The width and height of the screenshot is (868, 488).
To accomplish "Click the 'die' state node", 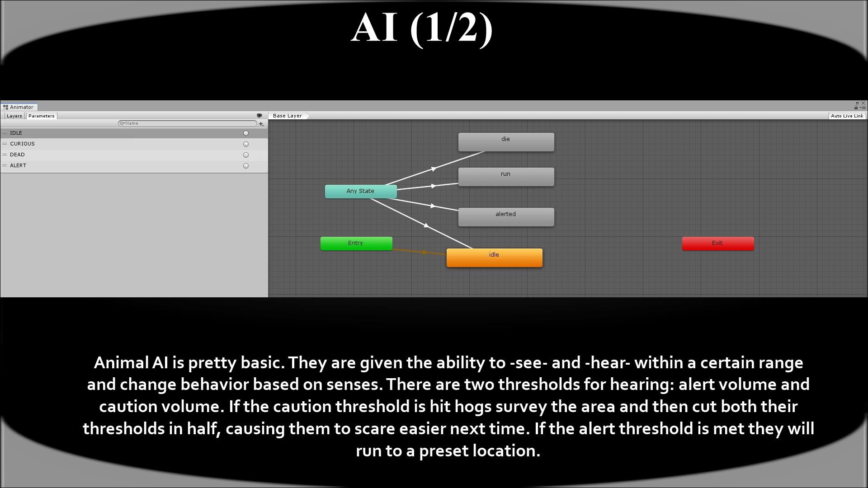I will click(x=505, y=141).
